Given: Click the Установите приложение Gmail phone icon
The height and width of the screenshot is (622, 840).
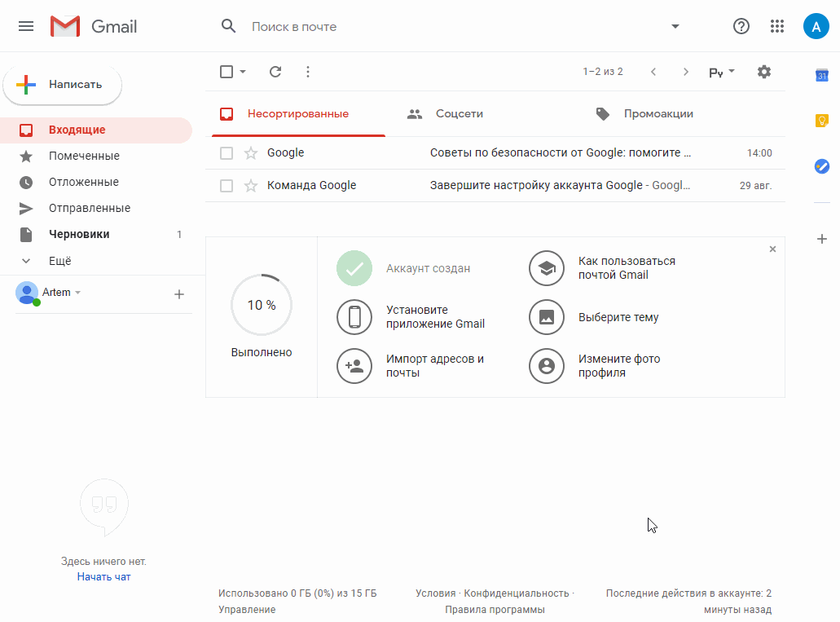Looking at the screenshot, I should (354, 317).
